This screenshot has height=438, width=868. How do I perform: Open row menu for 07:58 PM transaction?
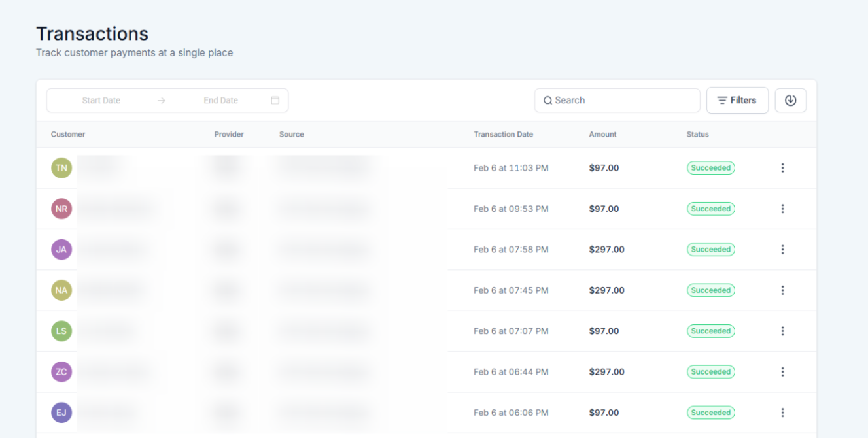click(x=782, y=250)
